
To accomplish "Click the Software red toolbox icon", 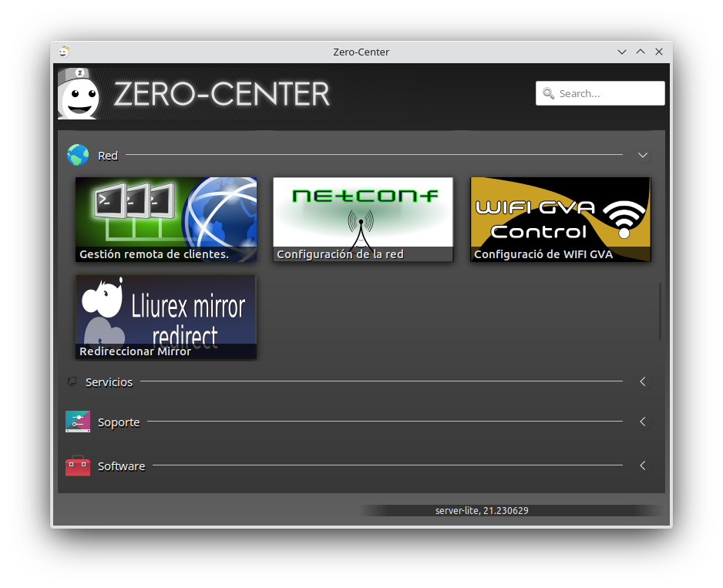I will pyautogui.click(x=78, y=465).
